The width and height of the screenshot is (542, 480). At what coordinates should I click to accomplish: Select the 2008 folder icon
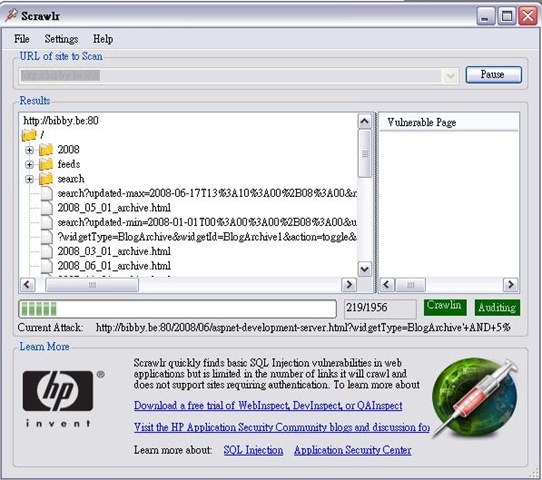pyautogui.click(x=46, y=150)
